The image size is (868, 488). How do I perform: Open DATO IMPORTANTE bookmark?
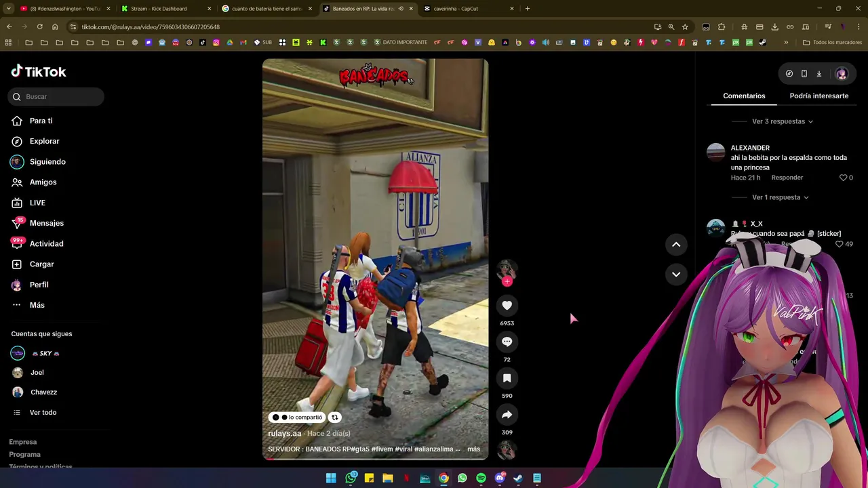coord(400,42)
